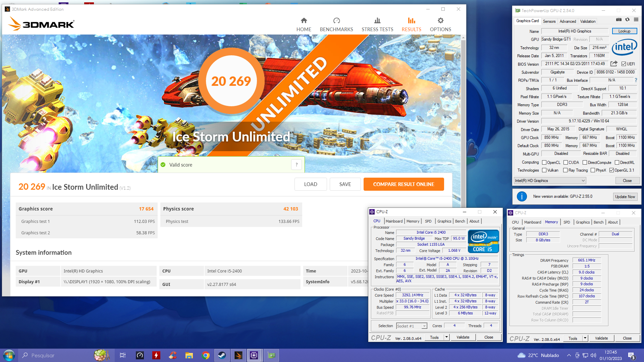
Task: Click Validate in CPU-Z CPU window
Action: 463,337
